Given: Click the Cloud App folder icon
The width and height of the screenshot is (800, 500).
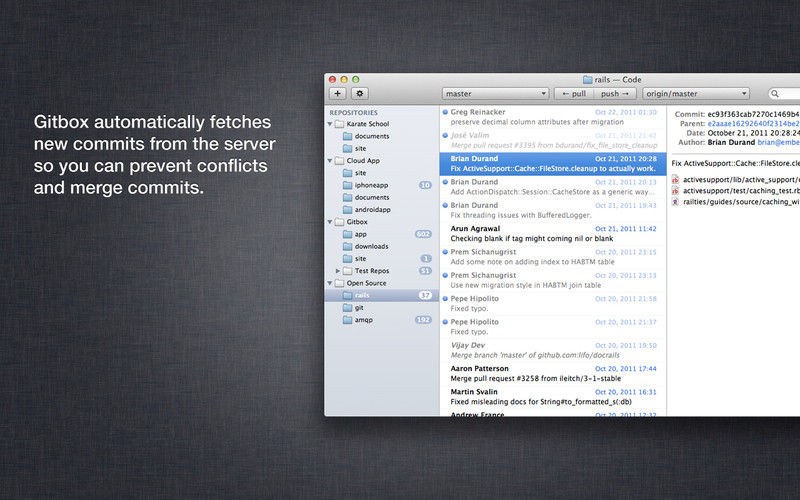Looking at the screenshot, I should coord(339,161).
